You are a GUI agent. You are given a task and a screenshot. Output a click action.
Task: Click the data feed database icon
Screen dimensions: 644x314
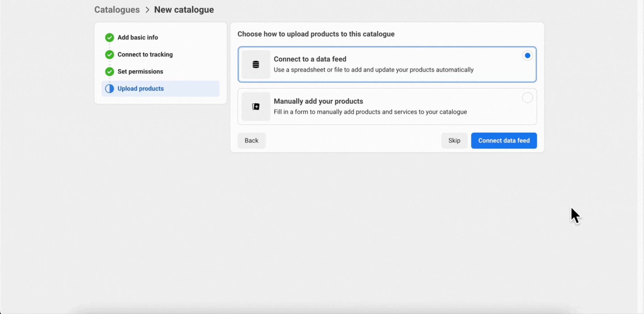tap(256, 65)
